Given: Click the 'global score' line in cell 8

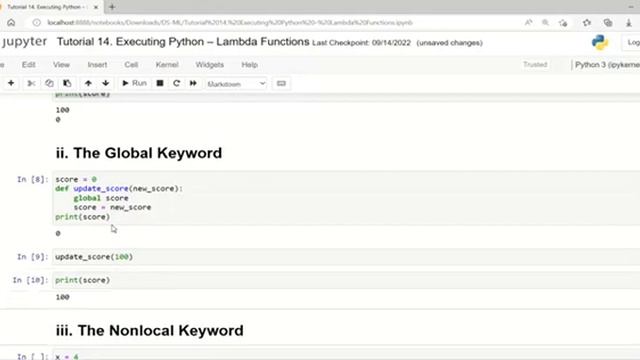Looking at the screenshot, I should pos(101,198).
